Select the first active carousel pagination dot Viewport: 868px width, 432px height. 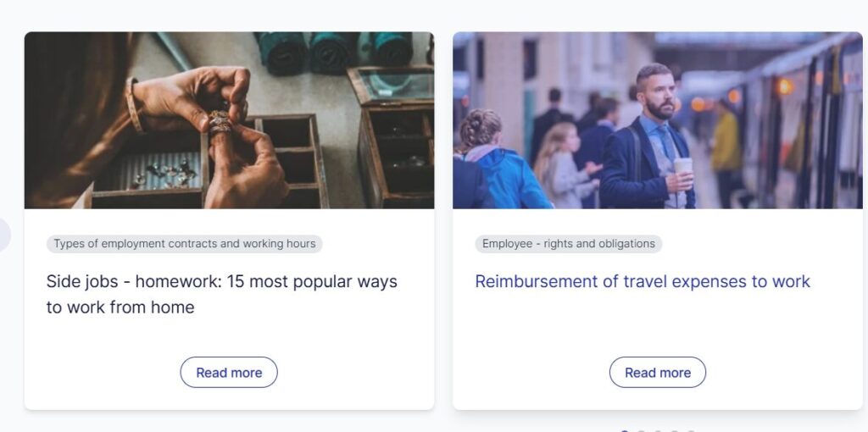(x=625, y=431)
